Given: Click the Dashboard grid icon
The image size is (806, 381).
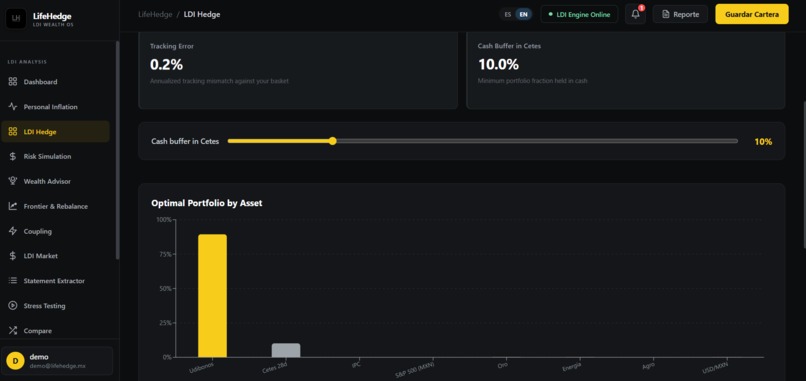Looking at the screenshot, I should (13, 82).
